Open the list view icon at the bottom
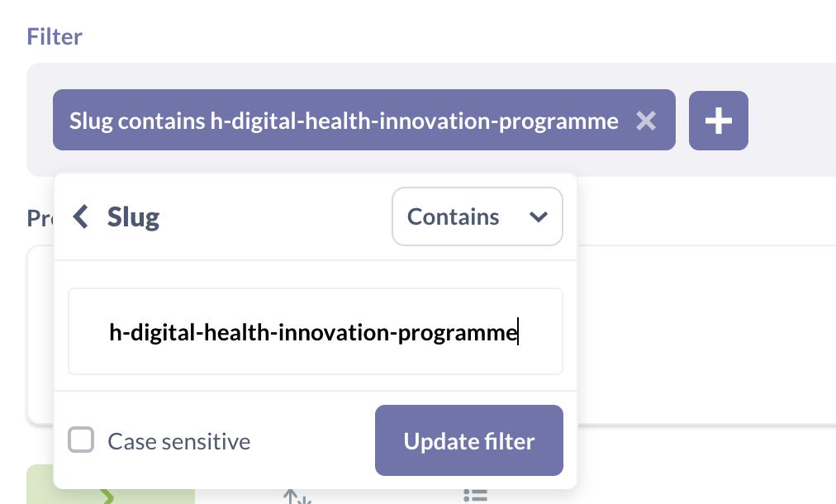836x504 pixels. tap(476, 495)
